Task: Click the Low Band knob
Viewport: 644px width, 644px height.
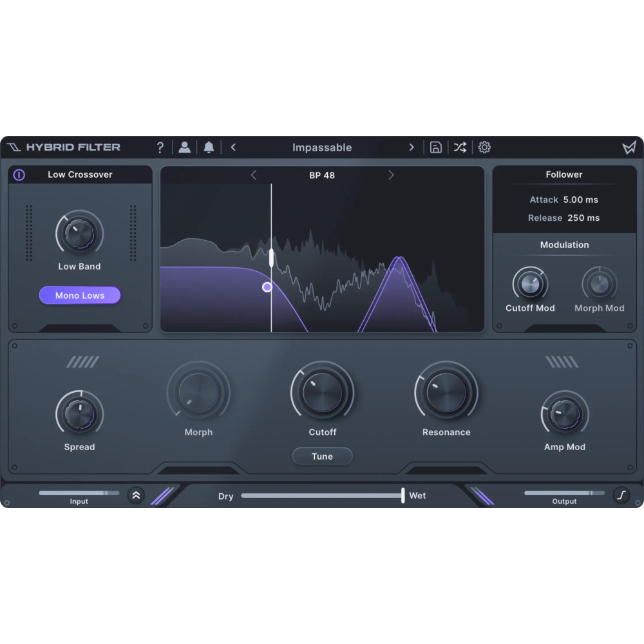Action: (x=80, y=234)
